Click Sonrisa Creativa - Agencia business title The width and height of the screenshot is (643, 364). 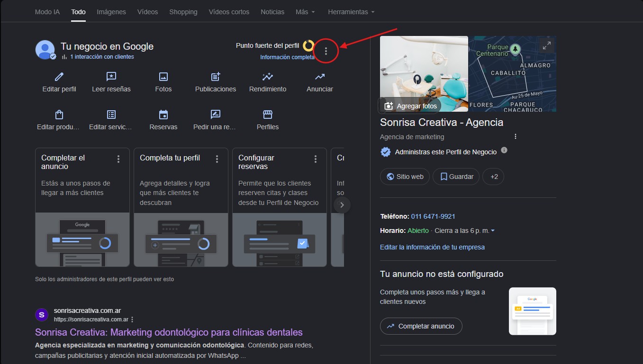(442, 122)
